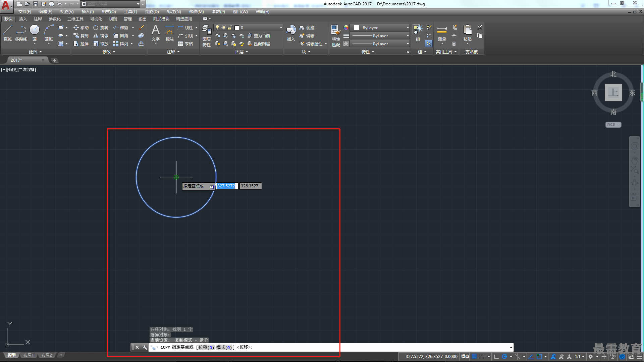
Task: Expand the 修改 panel
Action: click(x=109, y=52)
